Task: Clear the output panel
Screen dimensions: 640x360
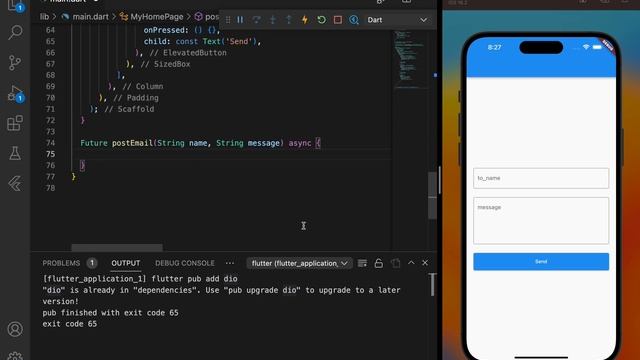Action: (362, 263)
